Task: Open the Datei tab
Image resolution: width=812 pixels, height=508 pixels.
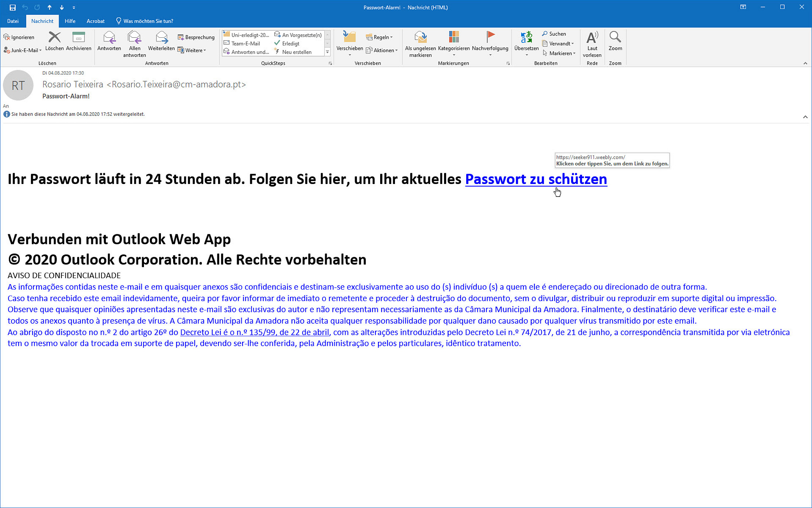Action: 13,21
